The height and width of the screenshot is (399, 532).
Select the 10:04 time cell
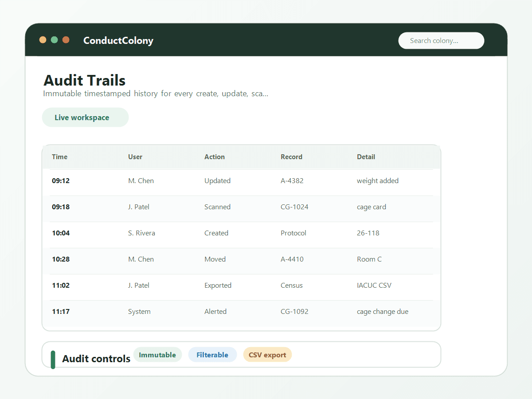pyautogui.click(x=61, y=233)
